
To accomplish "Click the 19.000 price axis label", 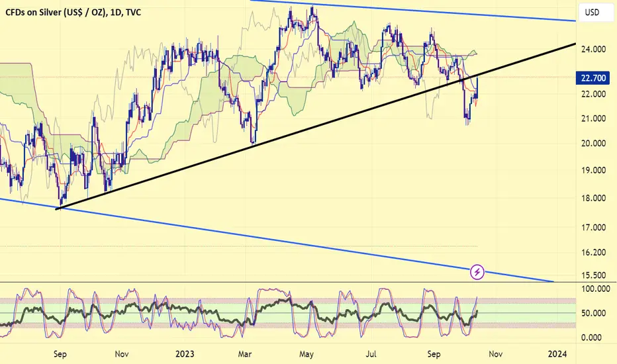I will 593,170.
